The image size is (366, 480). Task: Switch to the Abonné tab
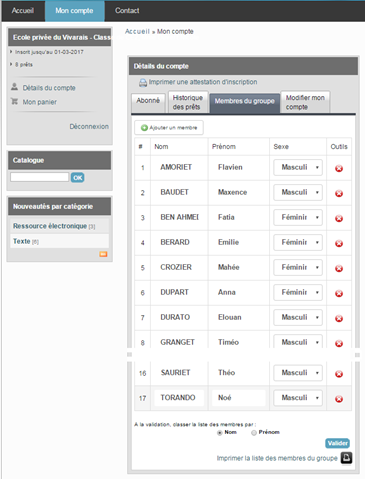click(x=148, y=103)
